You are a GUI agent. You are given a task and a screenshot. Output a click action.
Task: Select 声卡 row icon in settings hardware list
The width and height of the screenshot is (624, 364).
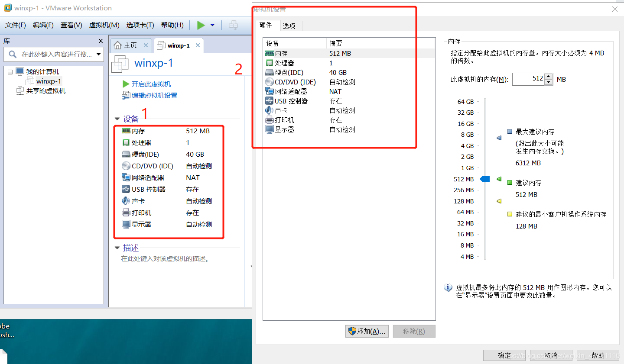tap(270, 110)
